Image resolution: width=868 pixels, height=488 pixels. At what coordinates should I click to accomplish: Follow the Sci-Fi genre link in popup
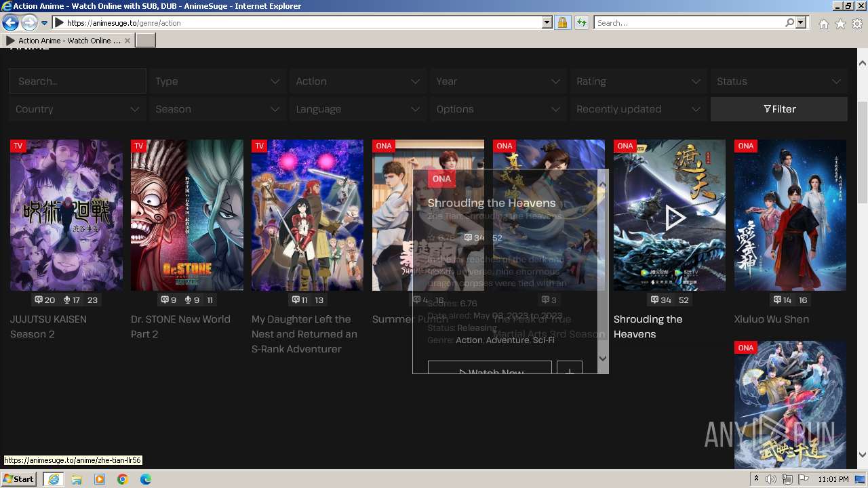[544, 340]
